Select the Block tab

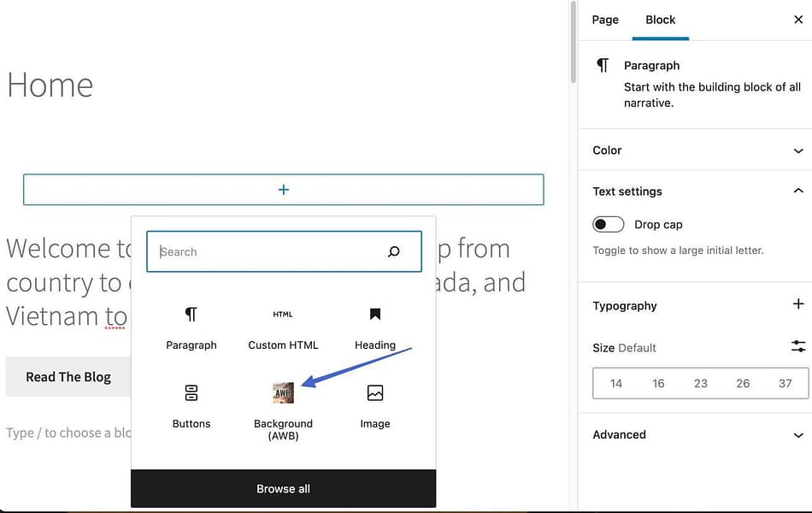pos(660,19)
